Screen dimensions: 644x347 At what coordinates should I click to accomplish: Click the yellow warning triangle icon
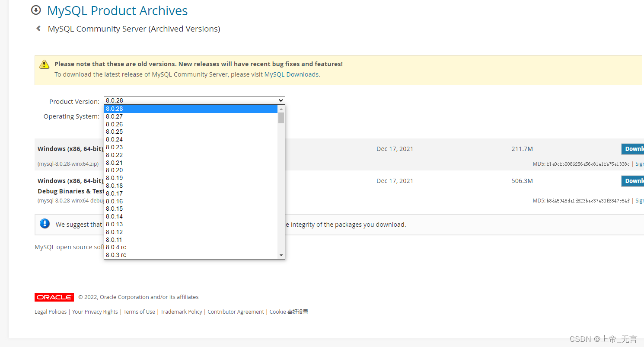pos(44,64)
